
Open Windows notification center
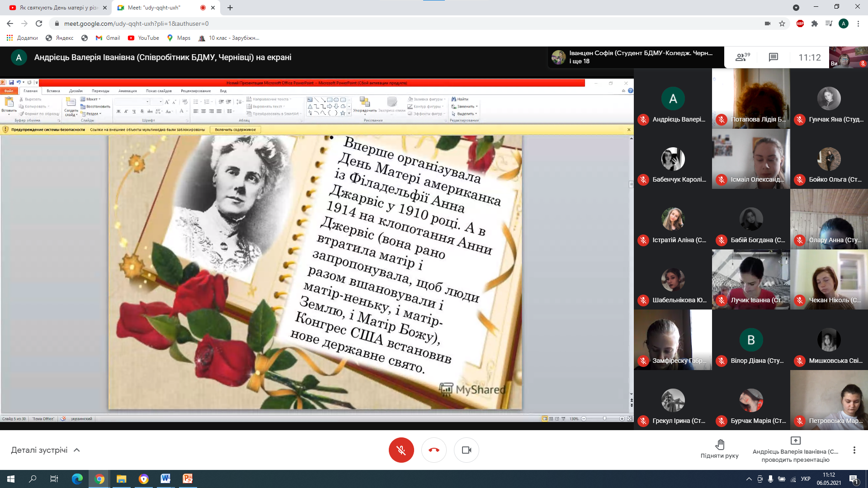(x=854, y=479)
